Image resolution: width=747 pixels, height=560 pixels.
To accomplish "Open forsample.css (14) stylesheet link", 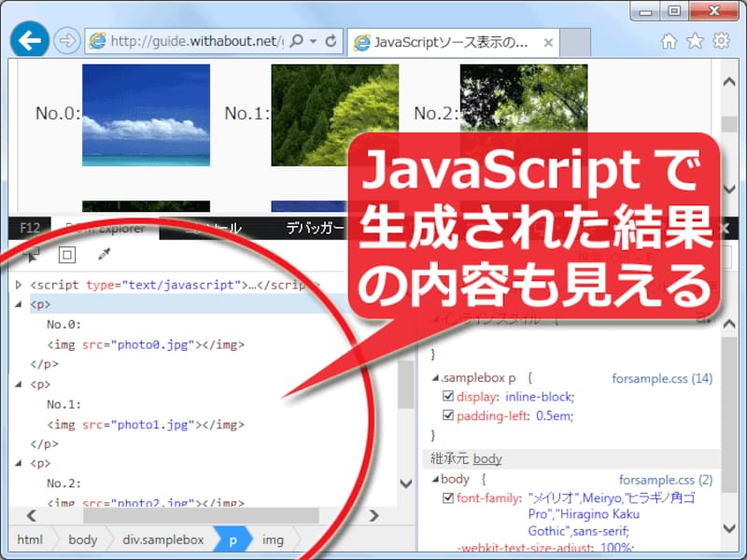I will coord(663,378).
